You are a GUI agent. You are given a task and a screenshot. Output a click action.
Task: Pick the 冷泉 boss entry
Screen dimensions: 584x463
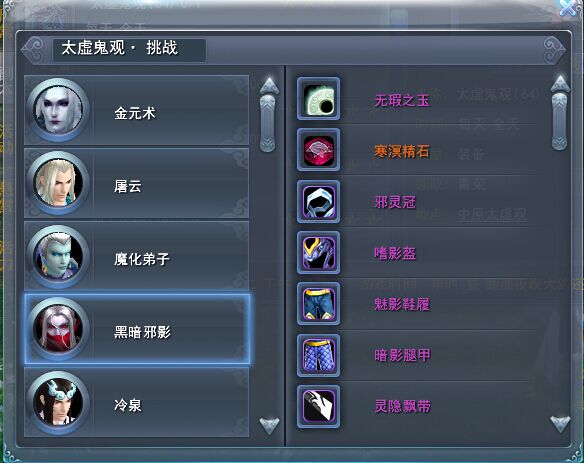coord(136,402)
